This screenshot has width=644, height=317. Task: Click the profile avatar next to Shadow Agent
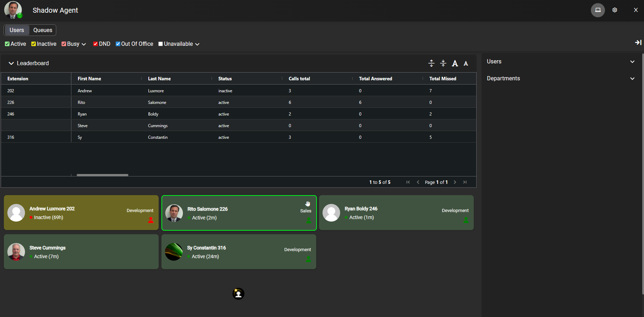coord(13,10)
